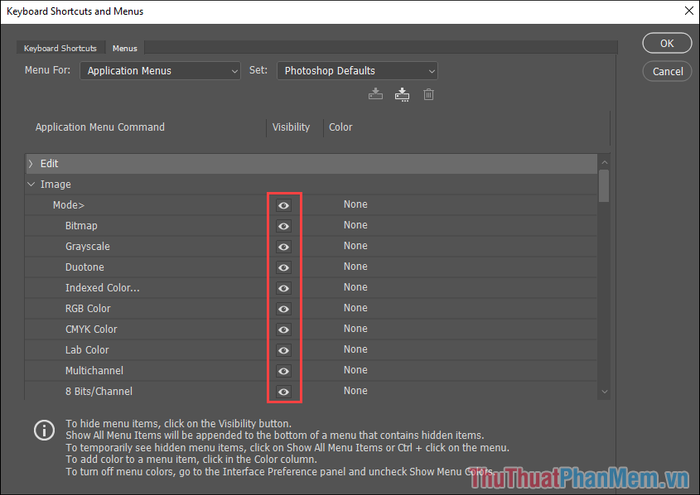Collapse the Image menu group
Image resolution: width=700 pixels, height=495 pixels.
tap(31, 184)
